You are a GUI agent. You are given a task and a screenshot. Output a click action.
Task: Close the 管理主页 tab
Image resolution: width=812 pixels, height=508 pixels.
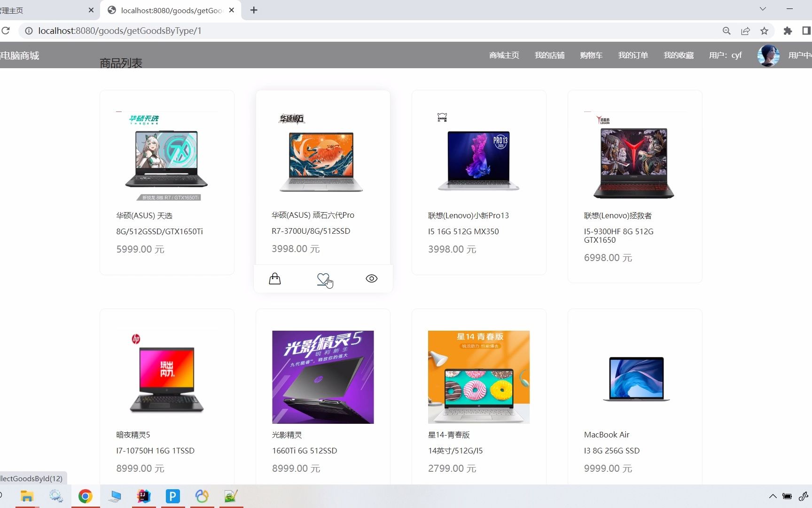pyautogui.click(x=91, y=10)
